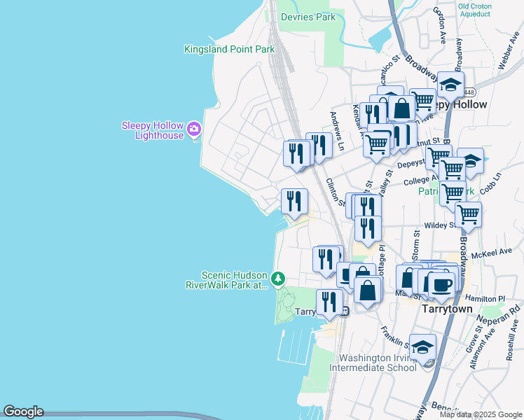
Task: Select the Valley St street label
Action: coord(386,183)
